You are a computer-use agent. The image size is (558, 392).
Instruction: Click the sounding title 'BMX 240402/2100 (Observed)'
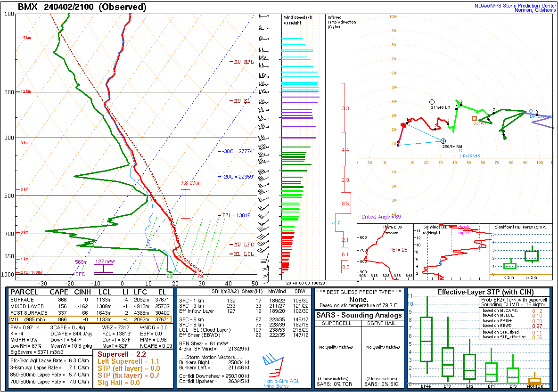point(82,7)
